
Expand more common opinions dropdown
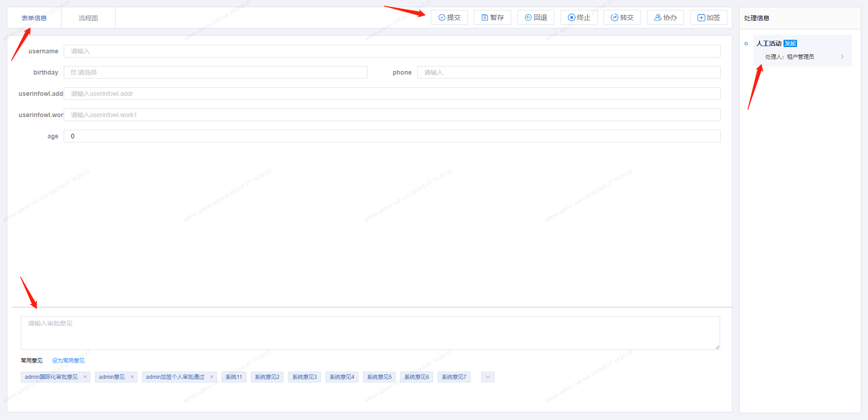(x=487, y=377)
